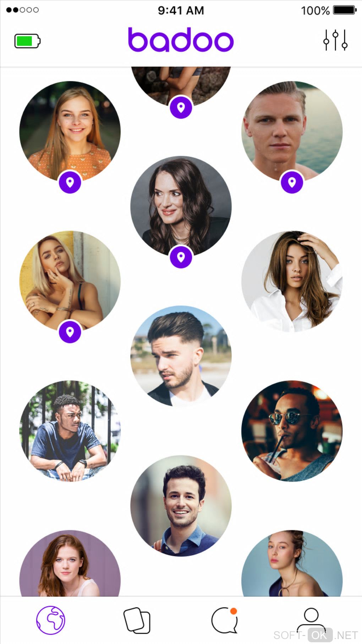Tap the location pin under the smiling blonde girl
The height and width of the screenshot is (644, 362).
pos(70,182)
